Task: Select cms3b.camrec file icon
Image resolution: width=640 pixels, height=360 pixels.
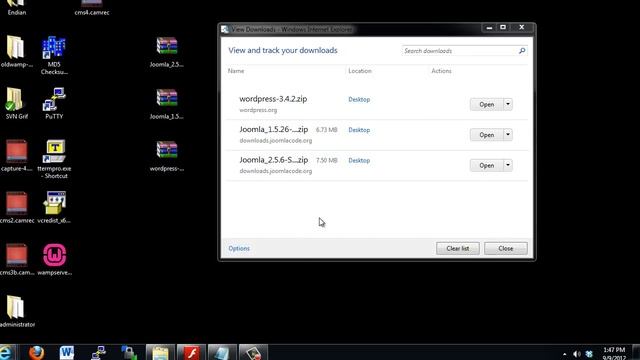Action: pyautogui.click(x=16, y=260)
